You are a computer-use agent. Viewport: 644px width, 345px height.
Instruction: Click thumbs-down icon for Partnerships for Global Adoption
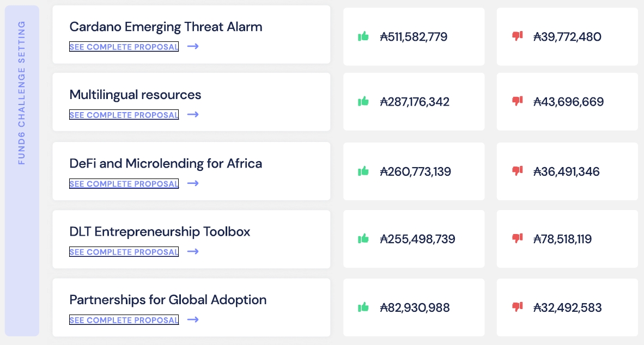point(517,307)
